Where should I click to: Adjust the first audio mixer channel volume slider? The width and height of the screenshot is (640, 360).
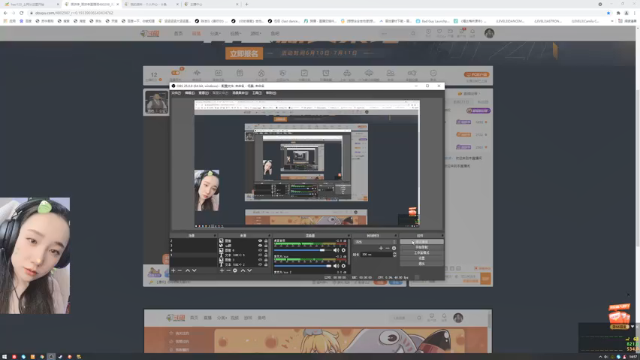coord(302,250)
